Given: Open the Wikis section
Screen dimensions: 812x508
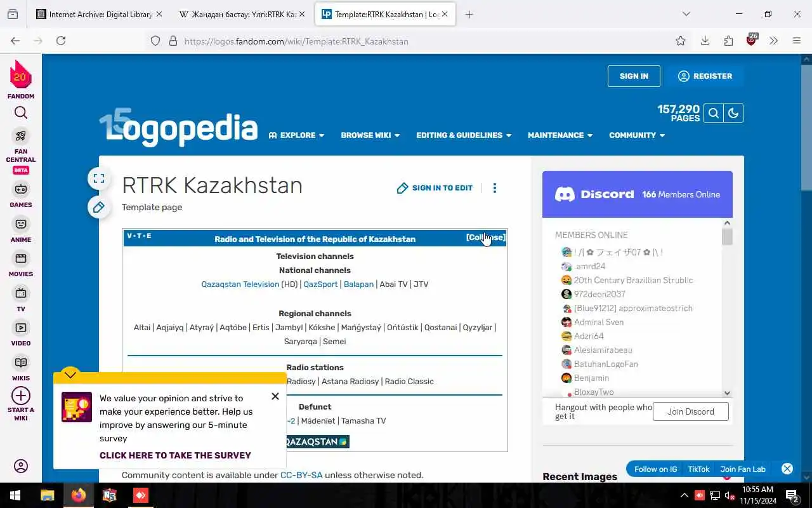Looking at the screenshot, I should (21, 368).
